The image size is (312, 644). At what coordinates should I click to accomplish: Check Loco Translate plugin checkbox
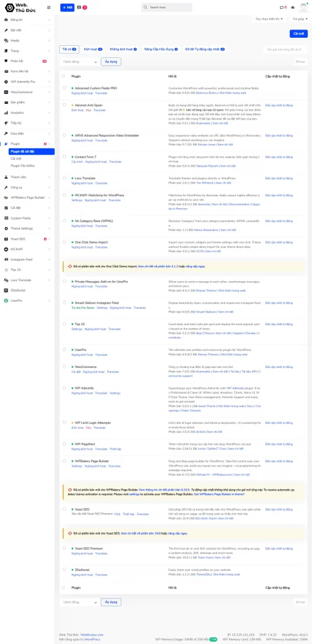(64, 178)
